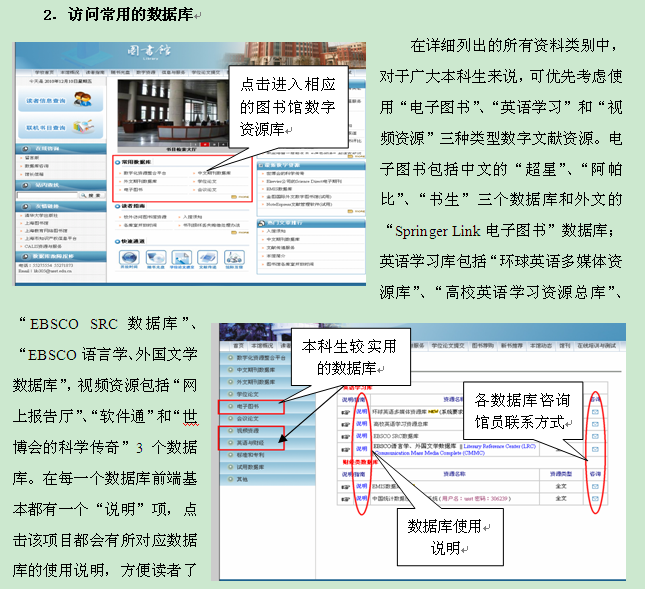The image size is (645, 589).
Task: Click the 搜索 search button
Action: (92, 195)
